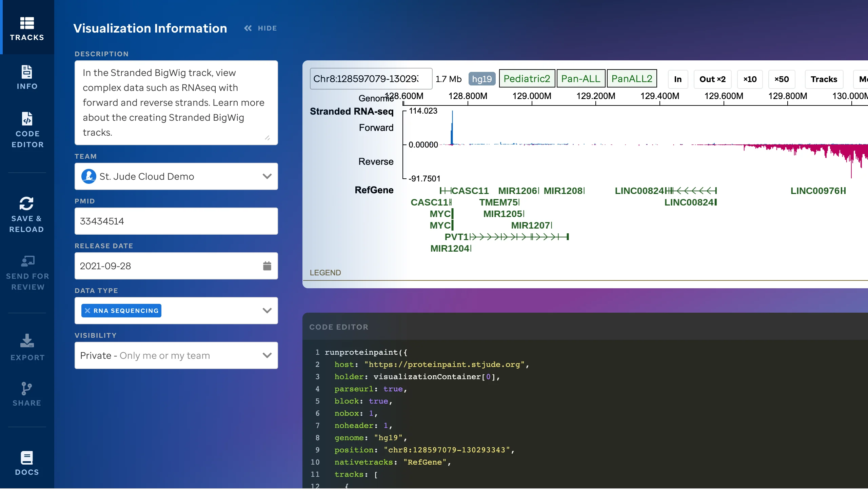868x489 pixels.
Task: Click the PMID input field
Action: [176, 221]
